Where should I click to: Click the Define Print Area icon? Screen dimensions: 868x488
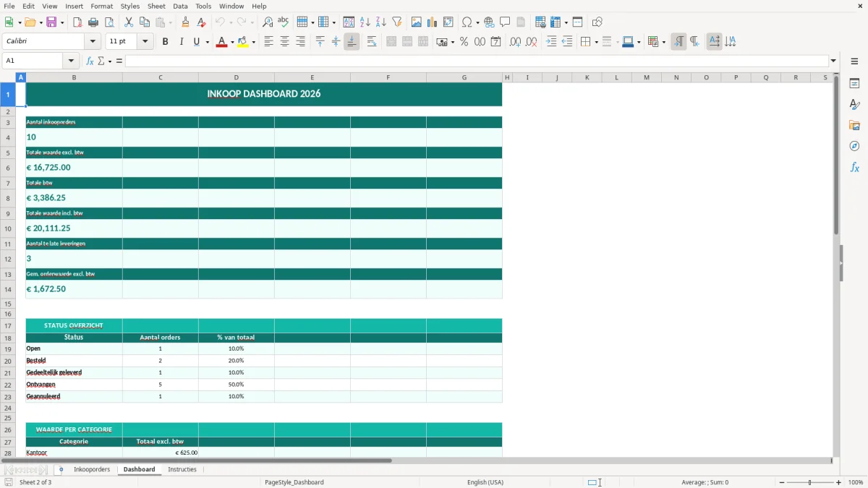click(x=540, y=22)
